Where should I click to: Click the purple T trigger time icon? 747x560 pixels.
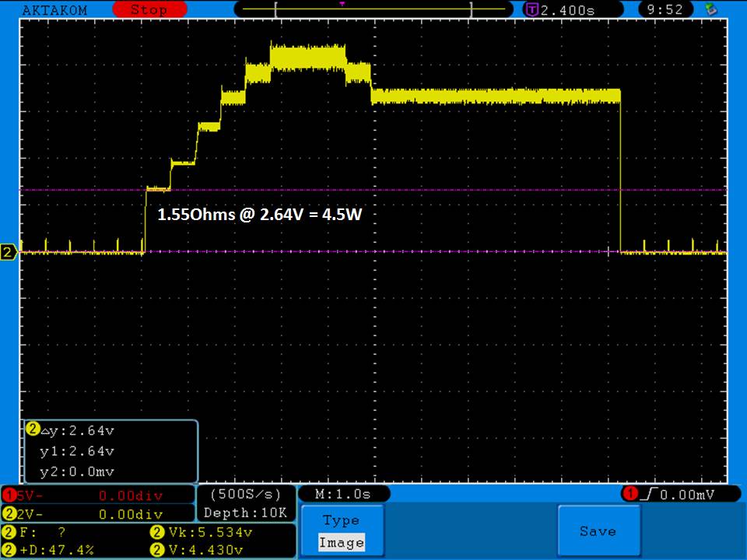pyautogui.click(x=532, y=10)
